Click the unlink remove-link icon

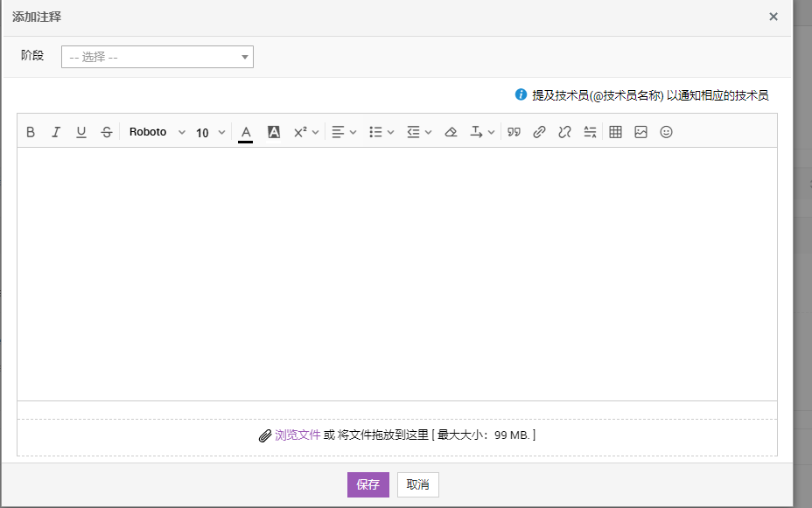coord(565,132)
